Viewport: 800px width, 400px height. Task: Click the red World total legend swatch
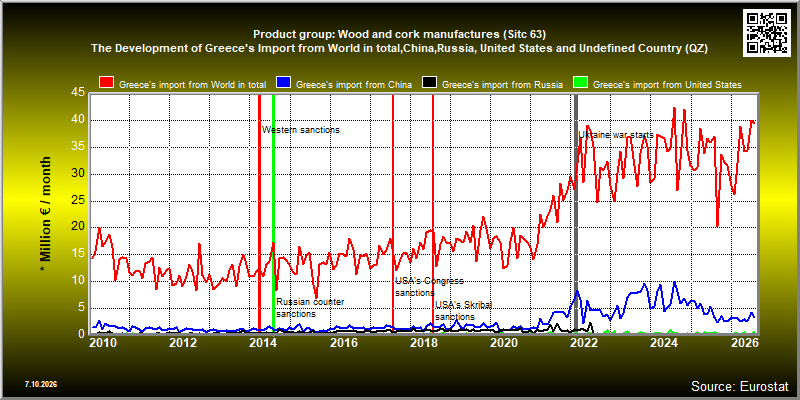coord(107,84)
